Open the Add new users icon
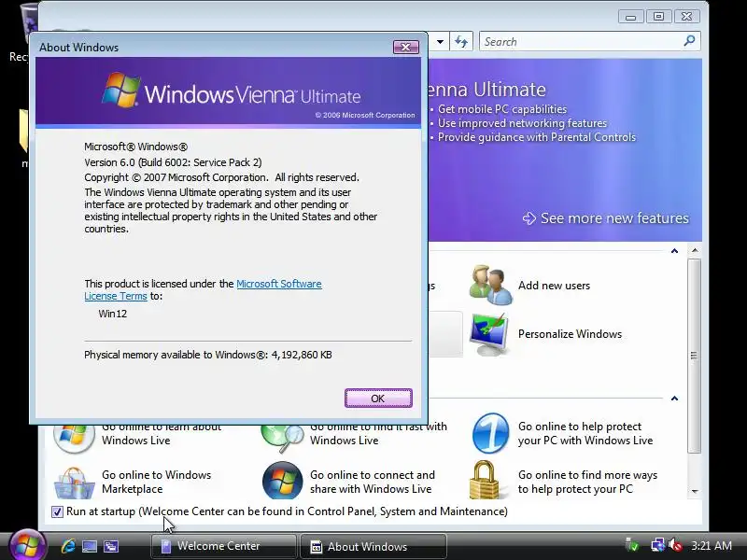Image resolution: width=747 pixels, height=560 pixels. coord(491,285)
